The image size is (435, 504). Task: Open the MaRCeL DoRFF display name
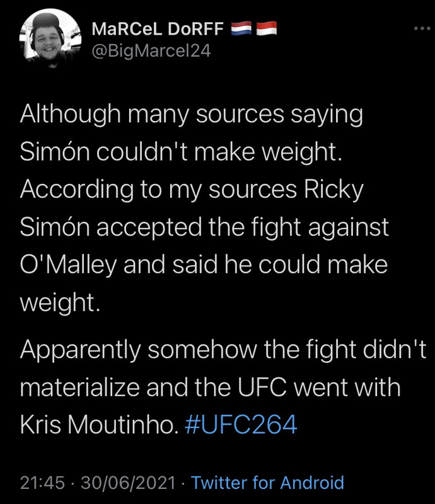pyautogui.click(x=158, y=29)
